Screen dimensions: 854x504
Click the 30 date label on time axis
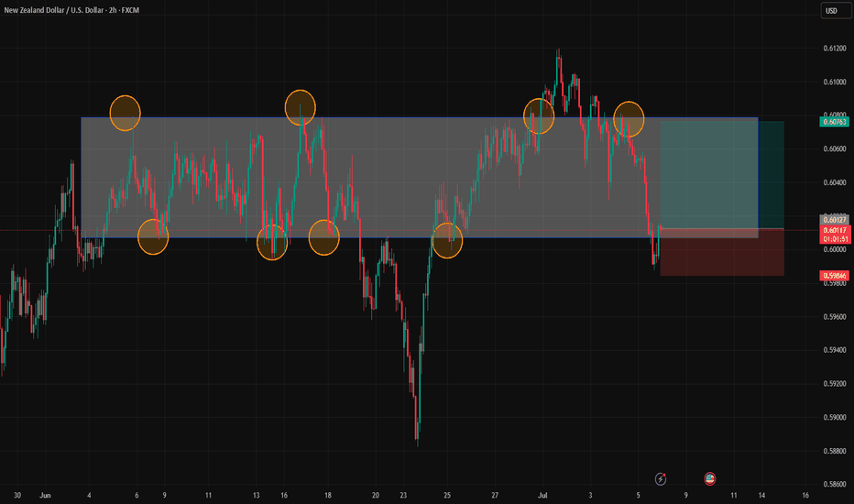[17, 495]
